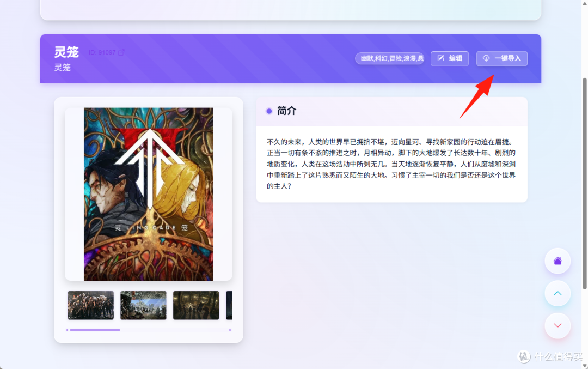
Task: Select the second still thumbnail with blue sky
Action: point(143,305)
